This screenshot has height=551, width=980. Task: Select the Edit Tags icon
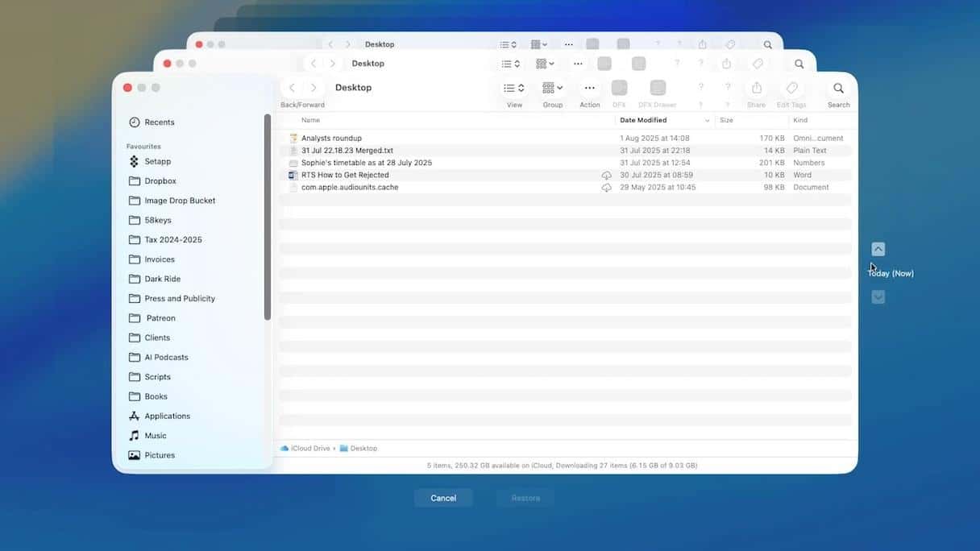pos(791,89)
